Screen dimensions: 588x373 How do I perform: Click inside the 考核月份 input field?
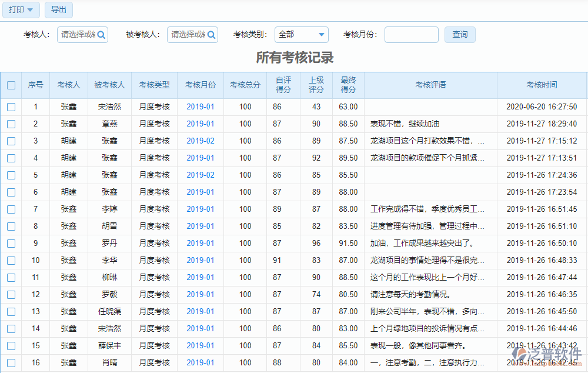tap(411, 34)
